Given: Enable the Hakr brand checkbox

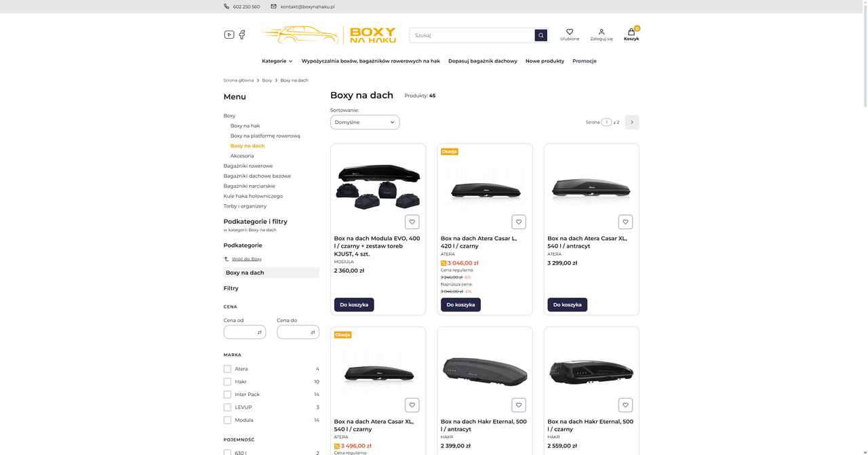Looking at the screenshot, I should click(227, 382).
